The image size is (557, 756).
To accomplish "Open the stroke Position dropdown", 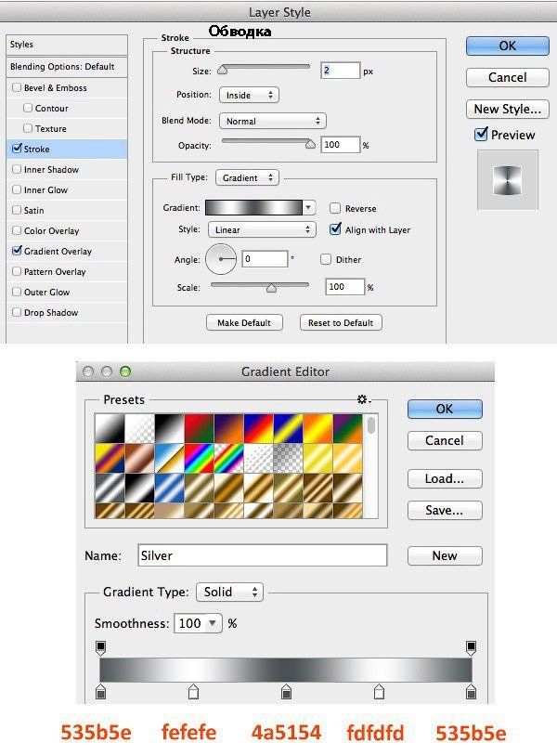I will coord(249,95).
